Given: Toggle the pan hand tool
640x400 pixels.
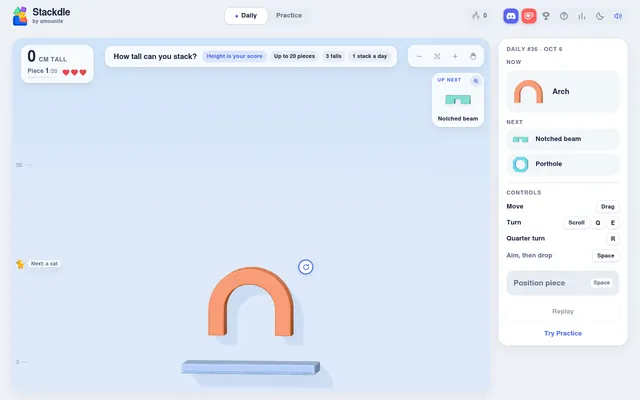Looking at the screenshot, I should [x=473, y=56].
